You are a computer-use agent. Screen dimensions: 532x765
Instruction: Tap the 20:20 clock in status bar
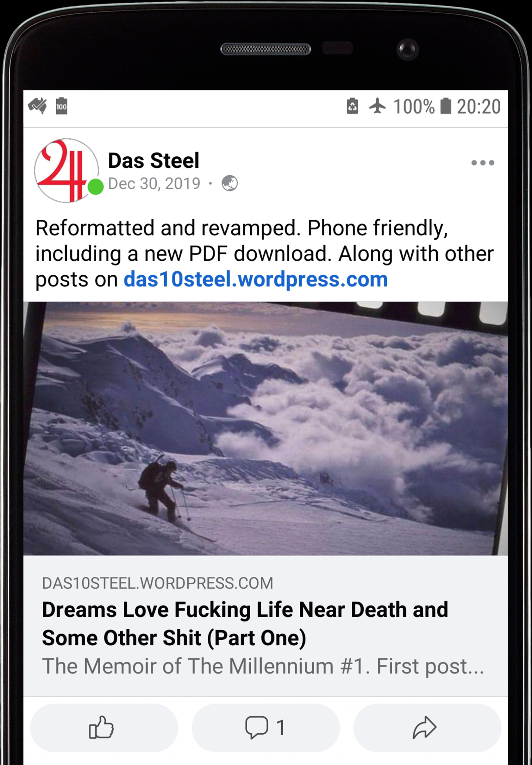tap(479, 107)
